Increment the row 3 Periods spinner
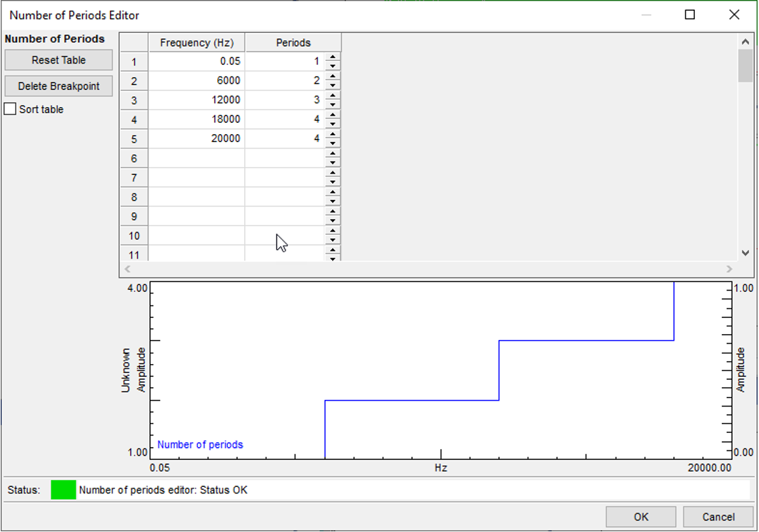 pos(332,96)
